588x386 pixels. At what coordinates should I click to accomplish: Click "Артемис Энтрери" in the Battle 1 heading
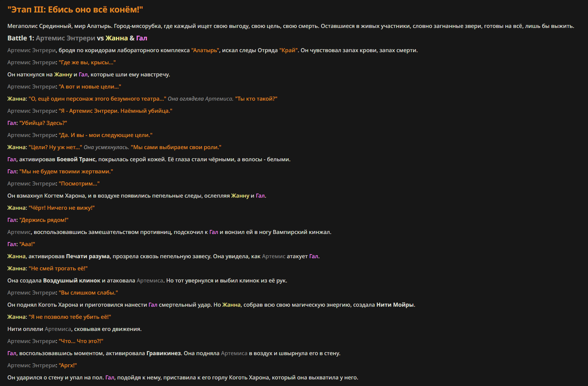65,38
